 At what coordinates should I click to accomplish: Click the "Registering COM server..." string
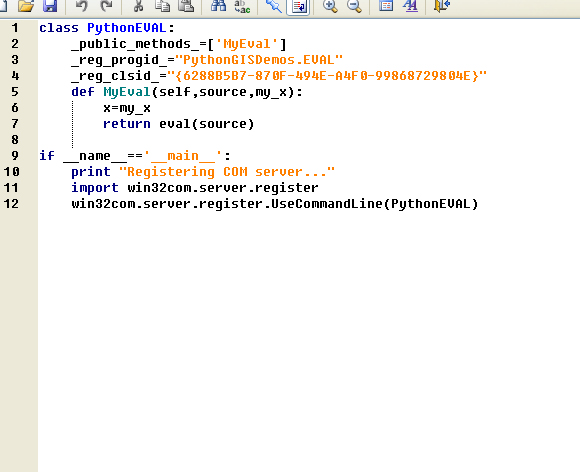[x=227, y=172]
